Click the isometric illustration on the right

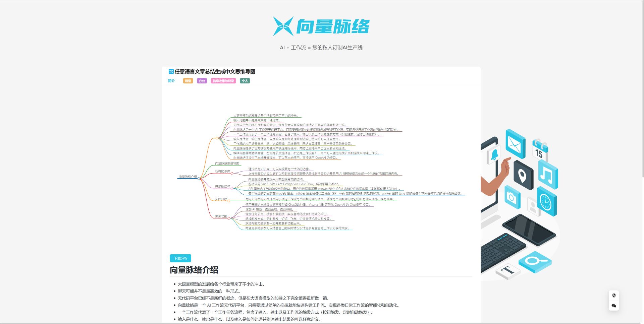[521, 204]
